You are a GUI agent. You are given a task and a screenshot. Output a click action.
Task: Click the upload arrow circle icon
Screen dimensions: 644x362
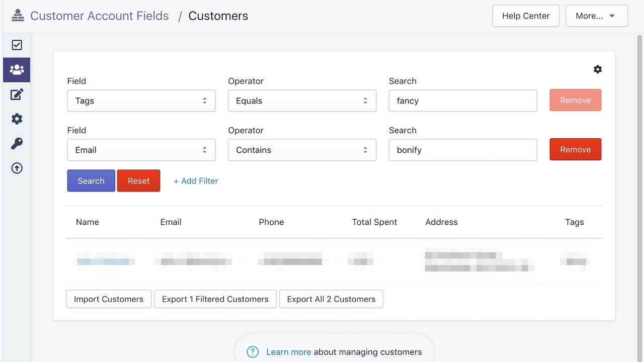click(x=17, y=168)
